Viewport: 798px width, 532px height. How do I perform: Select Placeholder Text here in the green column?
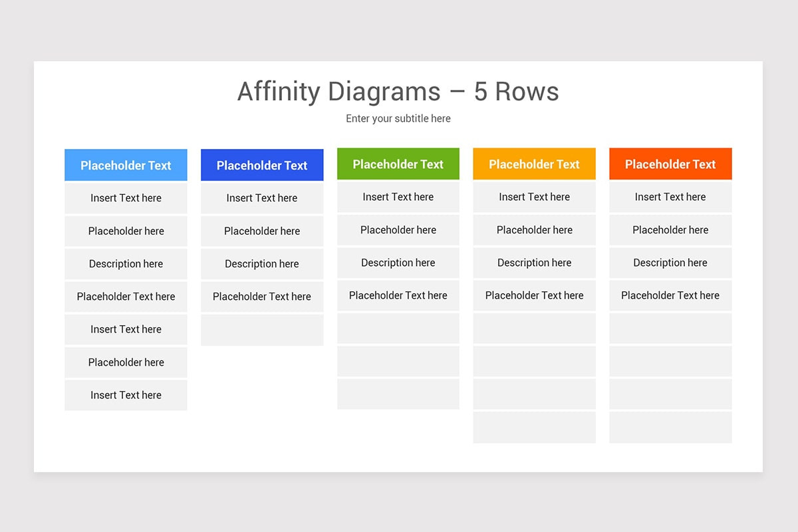click(x=398, y=295)
